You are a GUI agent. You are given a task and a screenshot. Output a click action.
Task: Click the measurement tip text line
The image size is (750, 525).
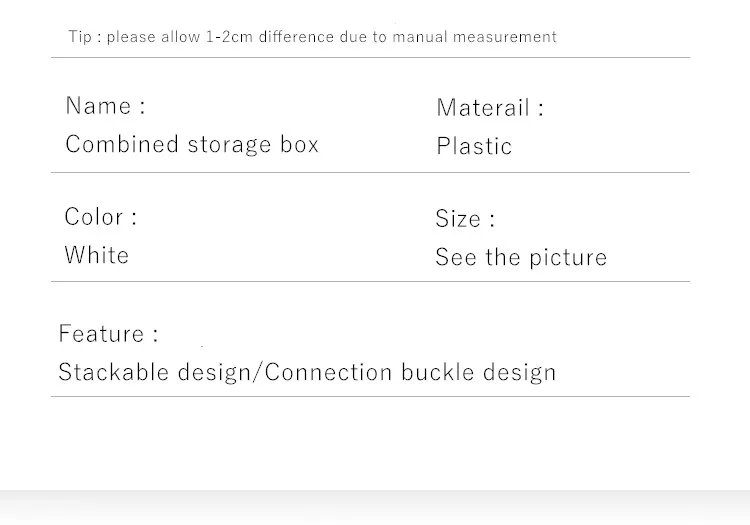(312, 37)
